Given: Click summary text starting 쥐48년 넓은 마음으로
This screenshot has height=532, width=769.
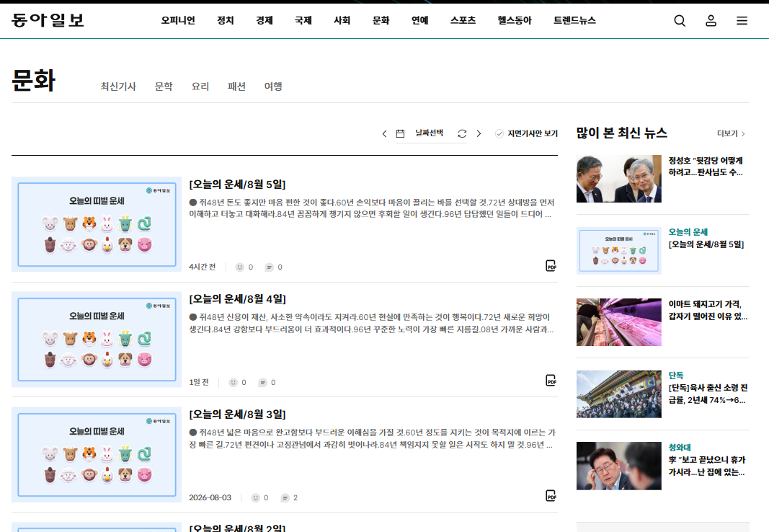Looking at the screenshot, I should (x=372, y=438).
